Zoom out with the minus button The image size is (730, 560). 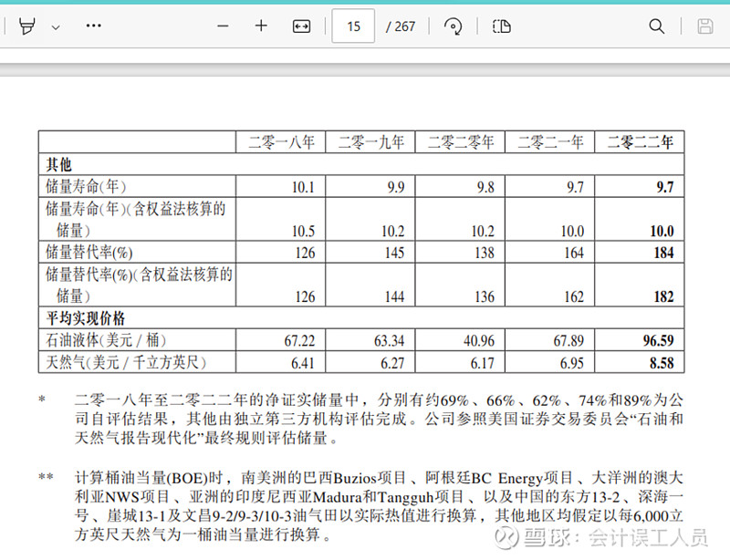(x=223, y=26)
